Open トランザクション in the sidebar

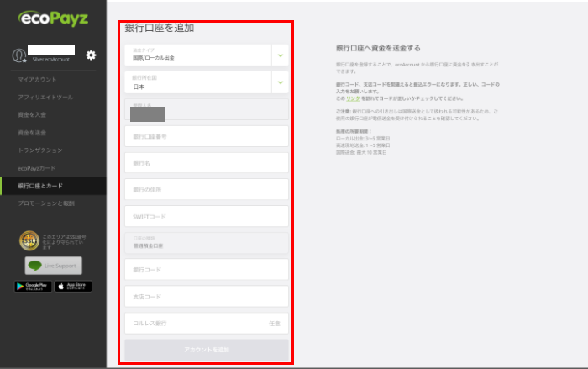(x=40, y=150)
